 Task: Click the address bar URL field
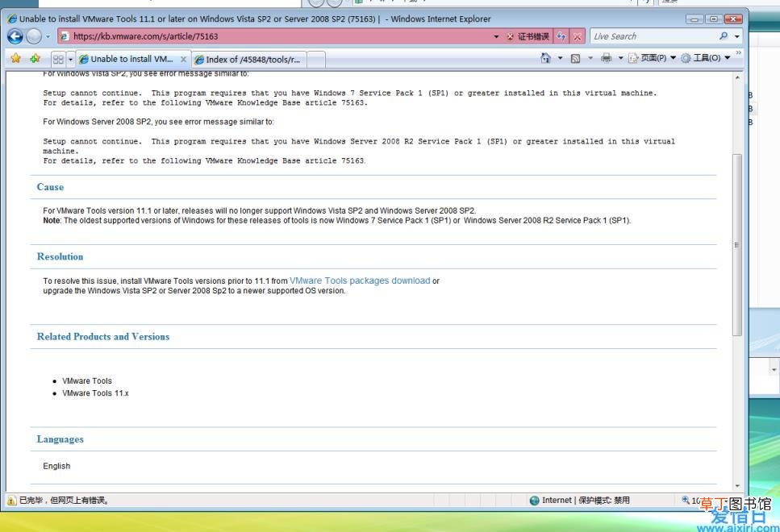tap(281, 36)
